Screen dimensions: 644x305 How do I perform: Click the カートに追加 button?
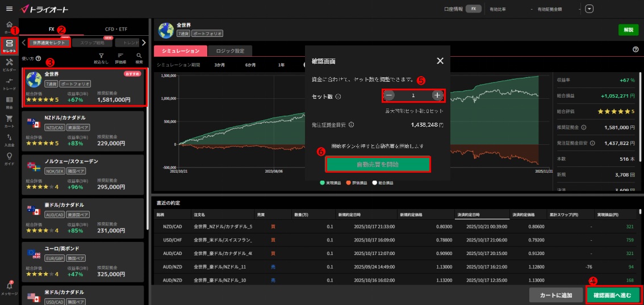click(555, 295)
